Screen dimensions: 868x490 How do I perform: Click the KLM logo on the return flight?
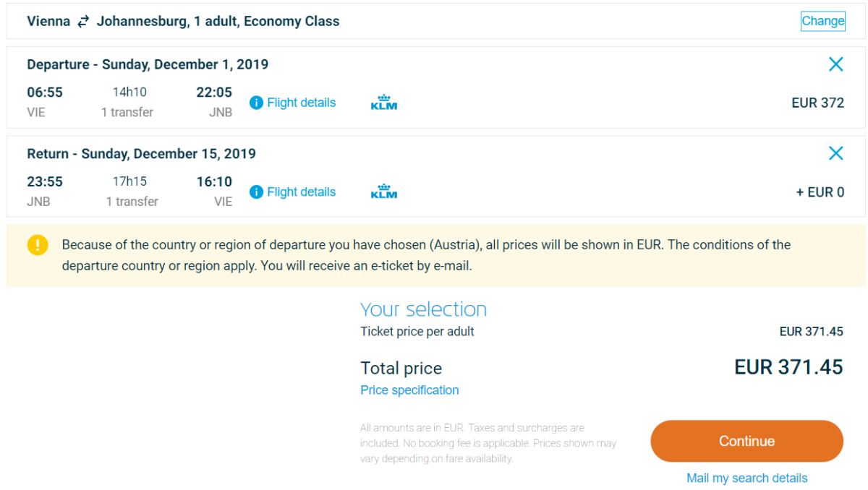click(384, 192)
